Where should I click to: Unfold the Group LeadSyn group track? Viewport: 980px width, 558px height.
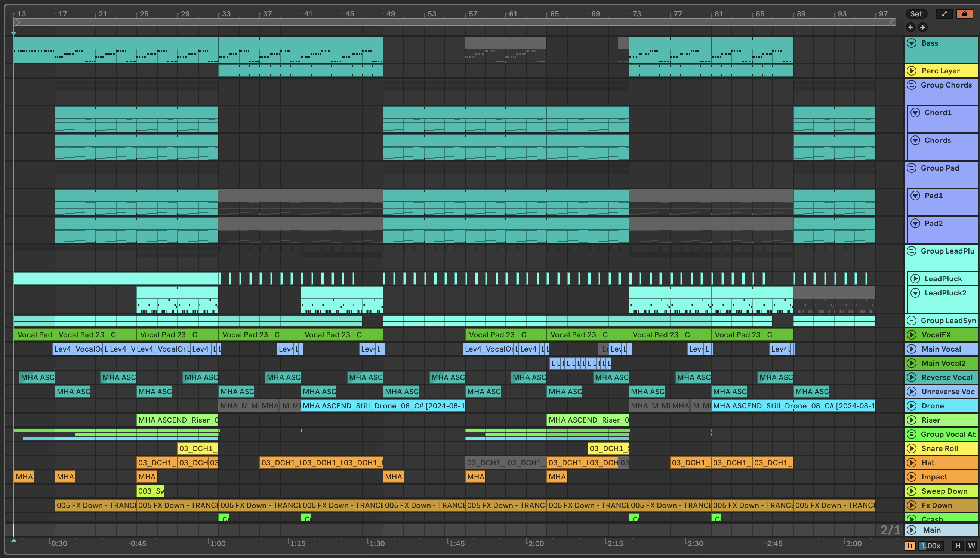912,321
